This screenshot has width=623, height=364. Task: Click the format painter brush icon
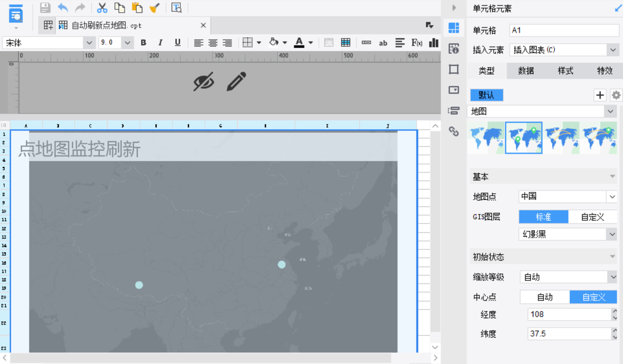[x=154, y=8]
